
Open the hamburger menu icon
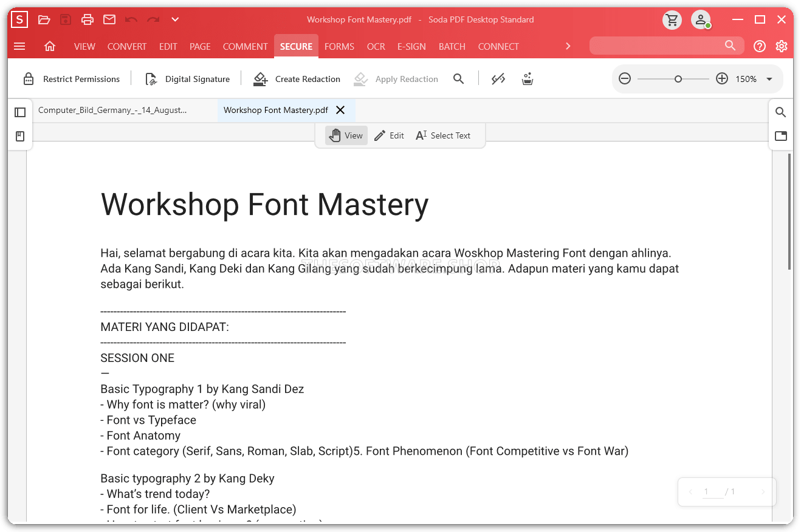19,46
